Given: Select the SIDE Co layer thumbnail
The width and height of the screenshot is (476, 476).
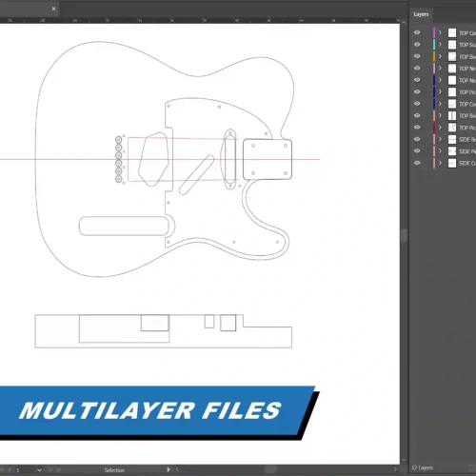Looking at the screenshot, I should tap(452, 163).
